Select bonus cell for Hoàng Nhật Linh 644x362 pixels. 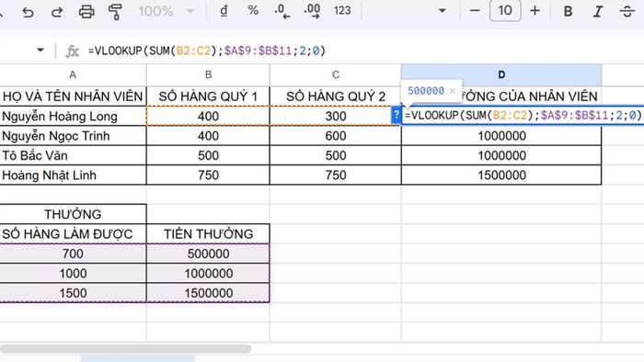501,175
